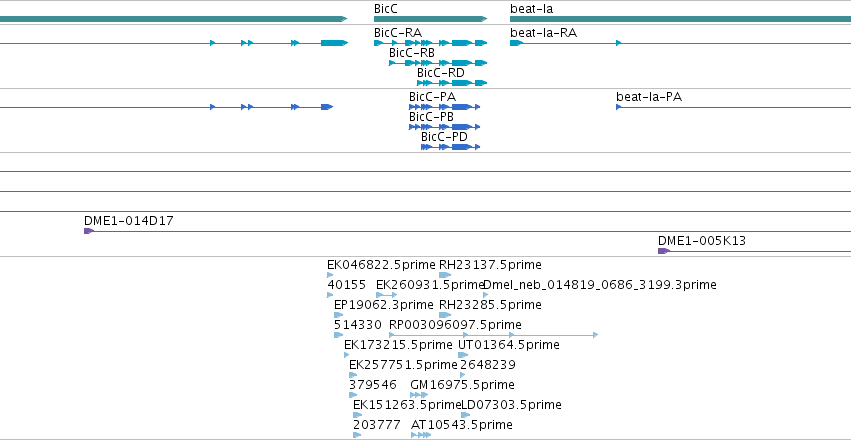851x440 pixels.
Task: Open the DME1-005K13 clone label
Action: tap(702, 241)
